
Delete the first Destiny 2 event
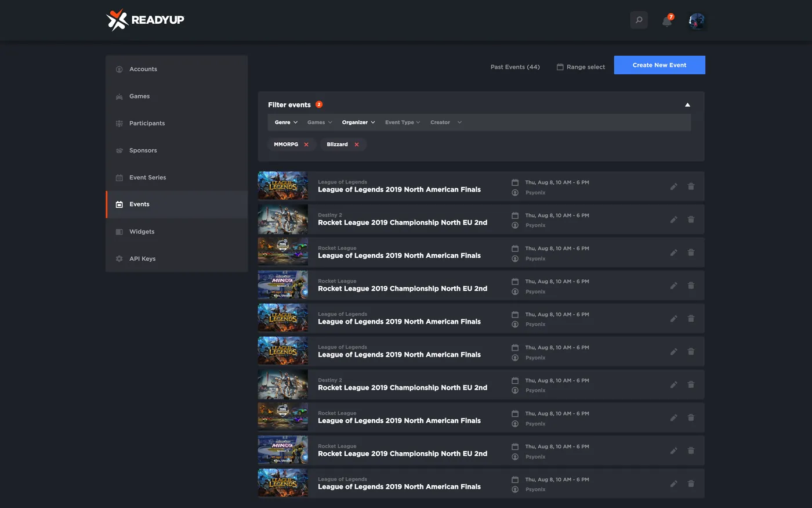tap(691, 220)
